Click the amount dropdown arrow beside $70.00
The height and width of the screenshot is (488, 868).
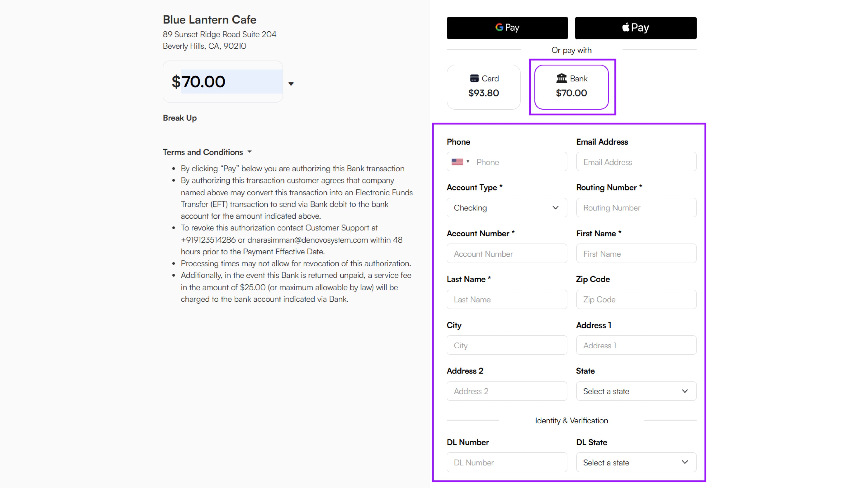[291, 84]
